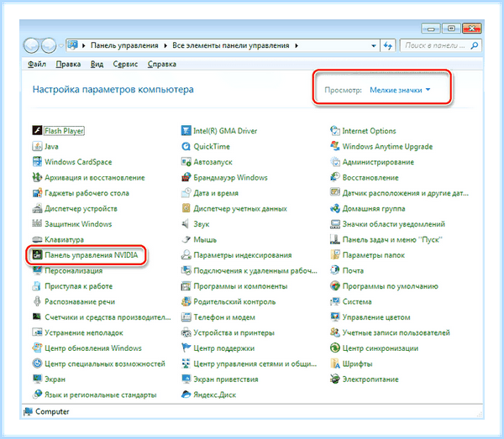Expand arrow after Панель управления breadcrumb
This screenshot has width=504, height=439.
coord(165,45)
